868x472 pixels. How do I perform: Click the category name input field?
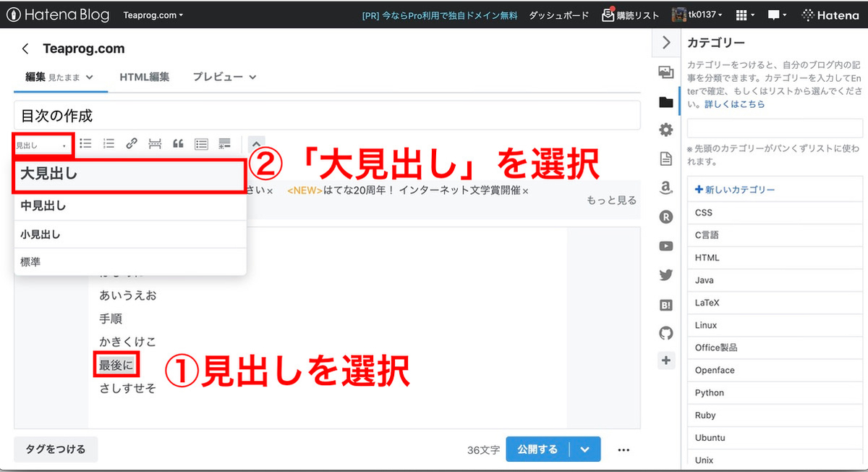(x=775, y=128)
